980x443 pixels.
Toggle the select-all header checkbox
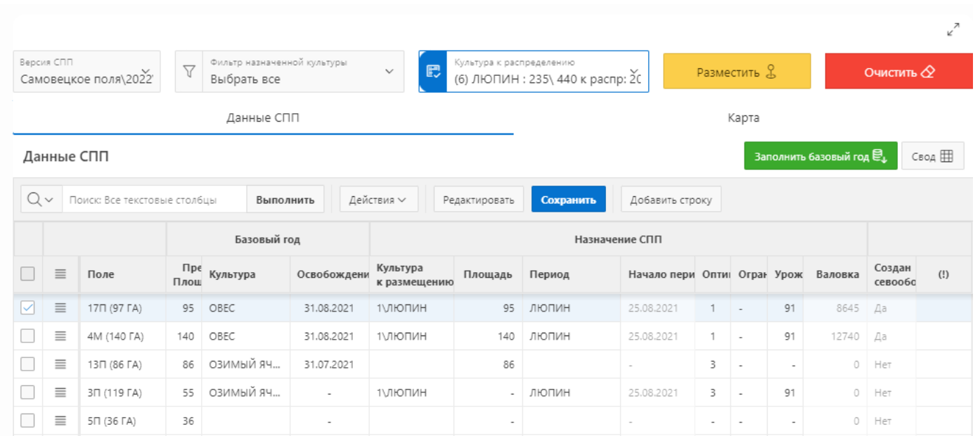click(x=27, y=275)
